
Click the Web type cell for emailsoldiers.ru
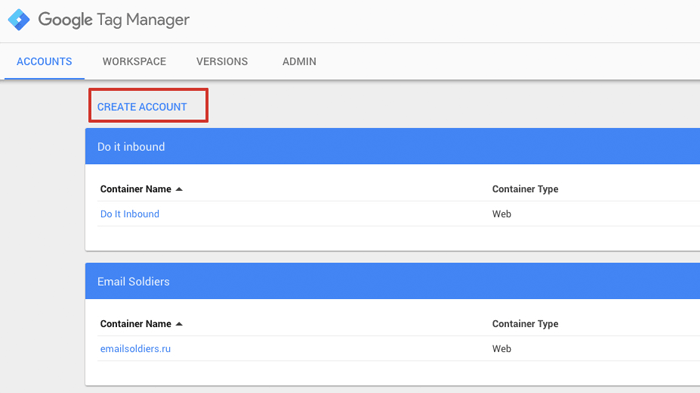click(502, 349)
